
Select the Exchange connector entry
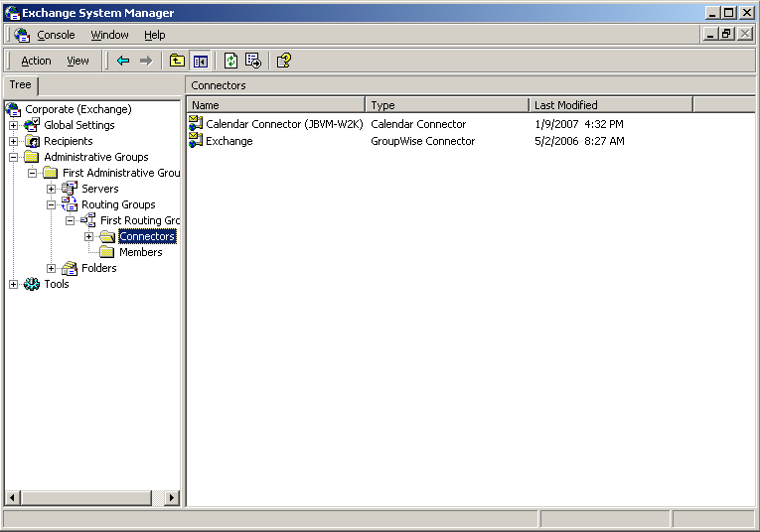pyautogui.click(x=229, y=141)
